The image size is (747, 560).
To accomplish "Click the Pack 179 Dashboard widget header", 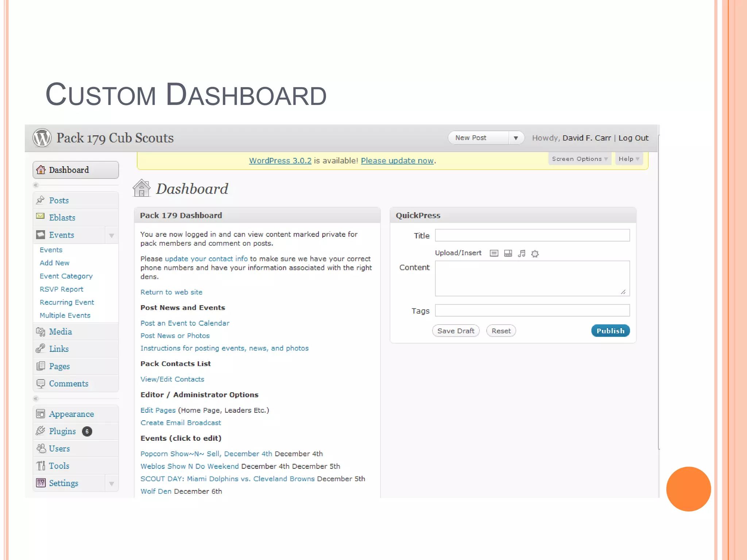I will (257, 215).
